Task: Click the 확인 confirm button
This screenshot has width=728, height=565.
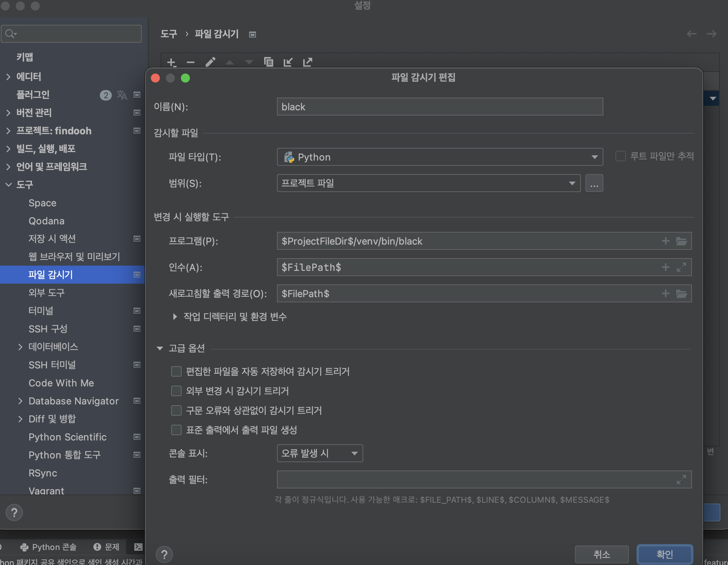Action: [665, 554]
